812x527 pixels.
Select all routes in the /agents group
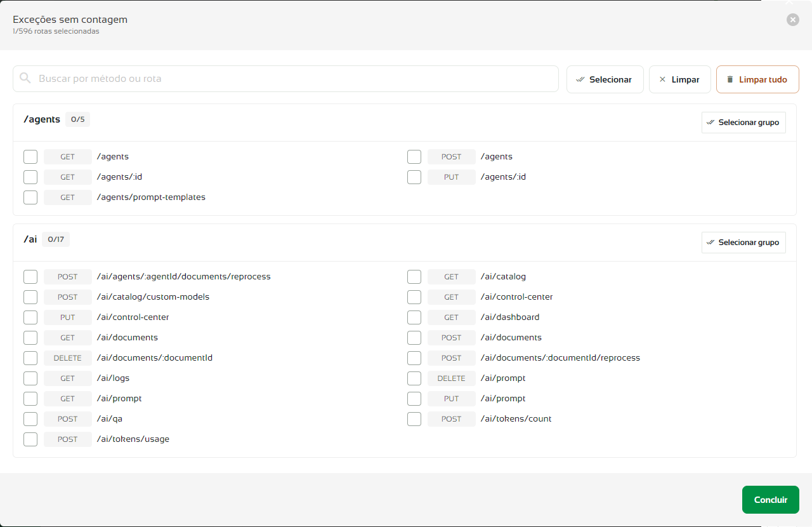(743, 123)
